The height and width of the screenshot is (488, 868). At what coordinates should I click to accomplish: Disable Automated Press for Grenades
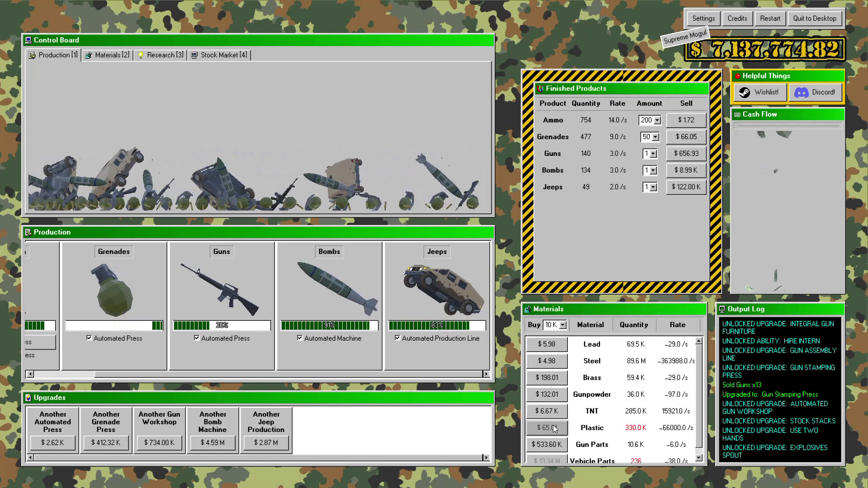90,338
